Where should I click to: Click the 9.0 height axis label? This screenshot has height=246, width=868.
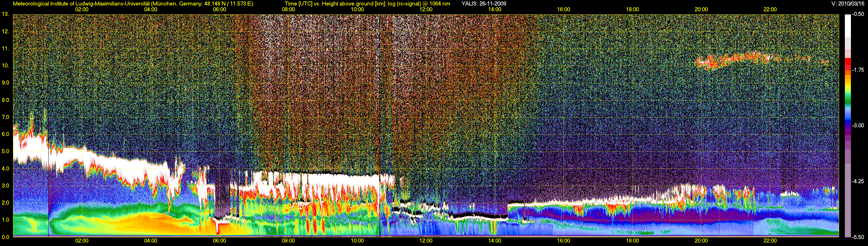[x=5, y=82]
